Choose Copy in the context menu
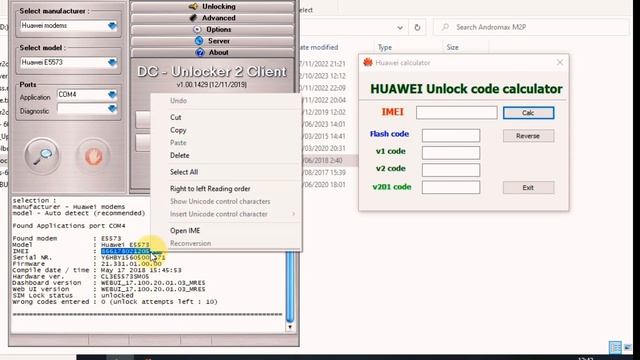This screenshot has width=640, height=360. point(178,130)
